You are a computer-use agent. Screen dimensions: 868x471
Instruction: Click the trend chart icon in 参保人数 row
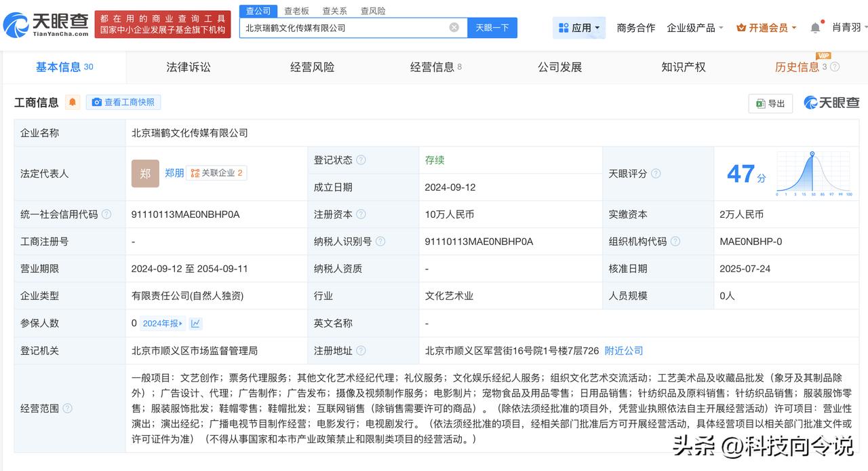click(x=195, y=324)
